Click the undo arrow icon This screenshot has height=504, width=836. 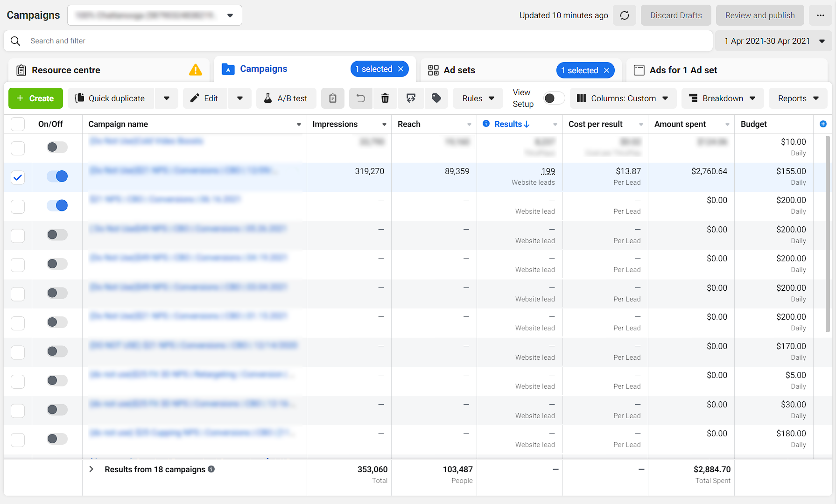tap(360, 98)
